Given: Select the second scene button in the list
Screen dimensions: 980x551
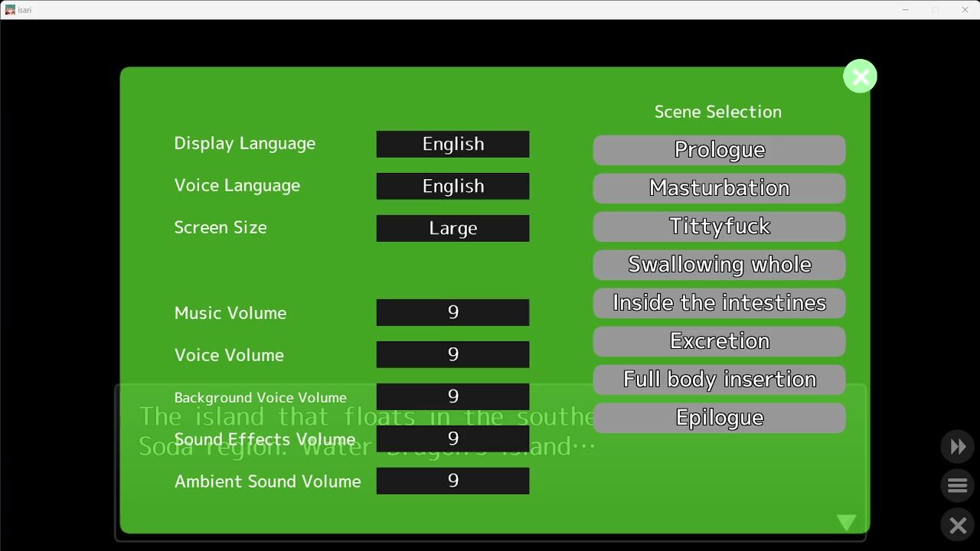Looking at the screenshot, I should (719, 188).
